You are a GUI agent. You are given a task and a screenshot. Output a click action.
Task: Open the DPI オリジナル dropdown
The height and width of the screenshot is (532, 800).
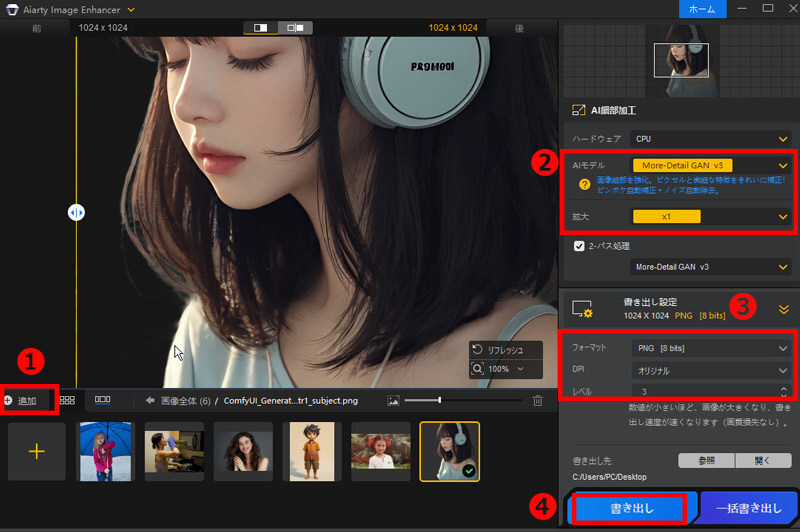pyautogui.click(x=711, y=371)
